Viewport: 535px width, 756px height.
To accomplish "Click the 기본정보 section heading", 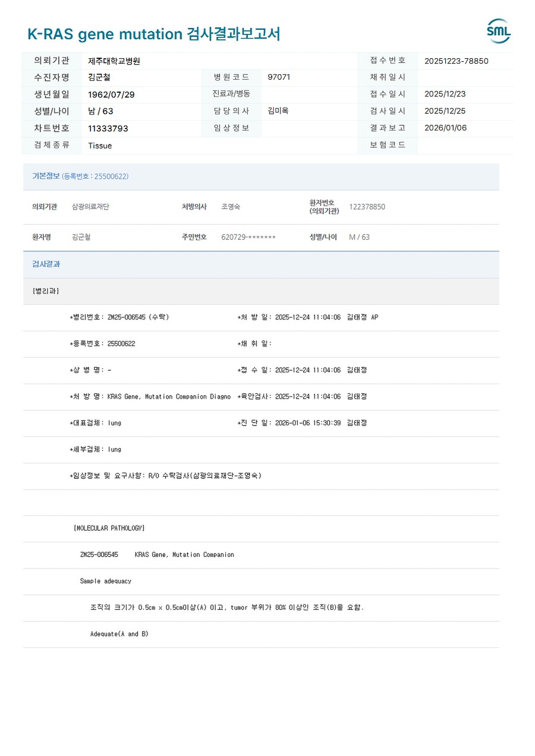I will 46,176.
